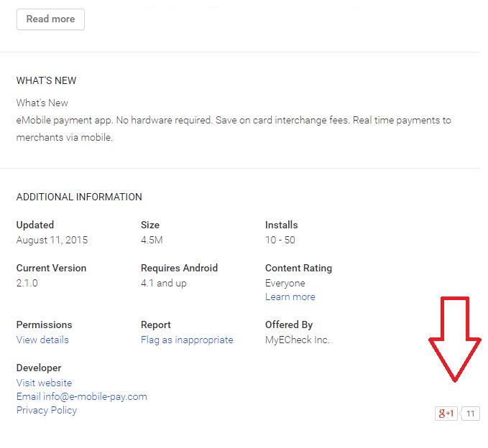488x448 pixels.
Task: Select the updated date August 11, 2015
Action: (x=52, y=240)
